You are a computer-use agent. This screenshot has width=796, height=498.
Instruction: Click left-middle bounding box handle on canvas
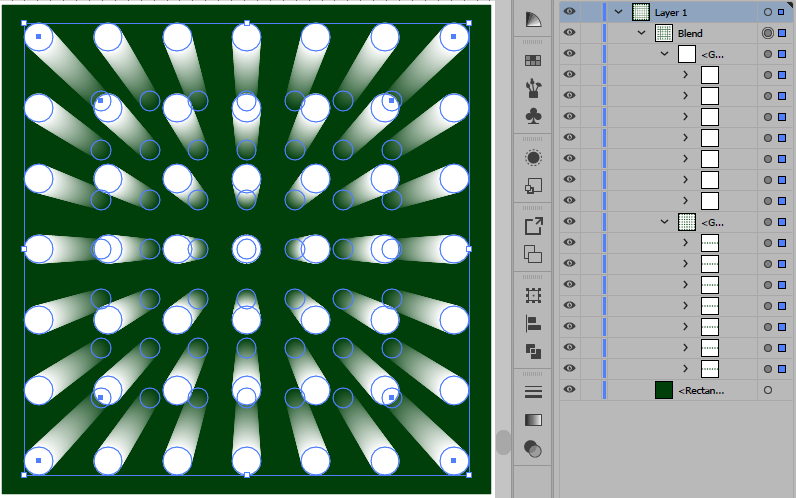[24, 249]
